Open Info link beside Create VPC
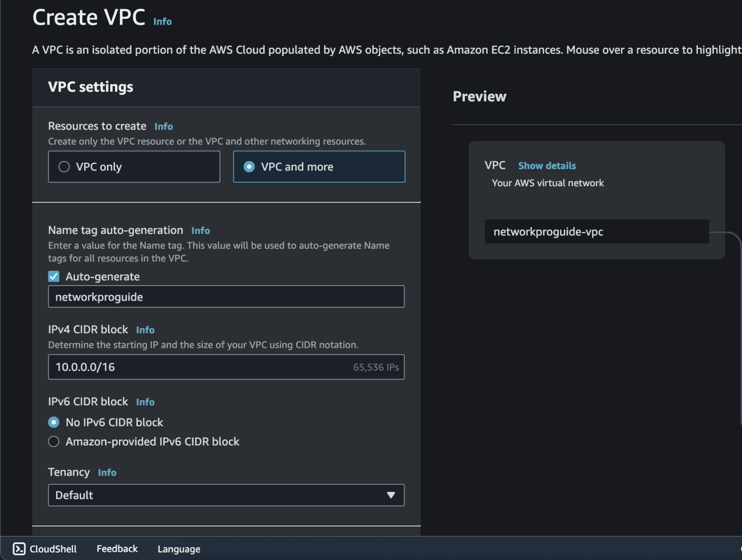The height and width of the screenshot is (560, 742). 162,22
